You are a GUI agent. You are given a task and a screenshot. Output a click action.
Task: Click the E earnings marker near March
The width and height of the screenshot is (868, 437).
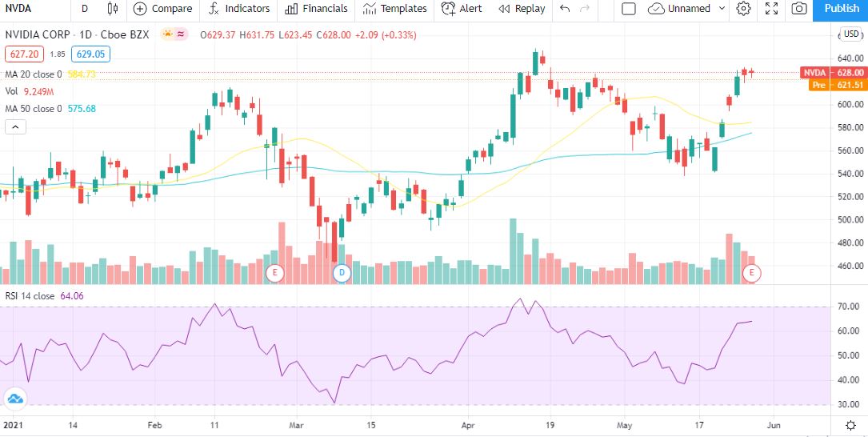(x=274, y=272)
